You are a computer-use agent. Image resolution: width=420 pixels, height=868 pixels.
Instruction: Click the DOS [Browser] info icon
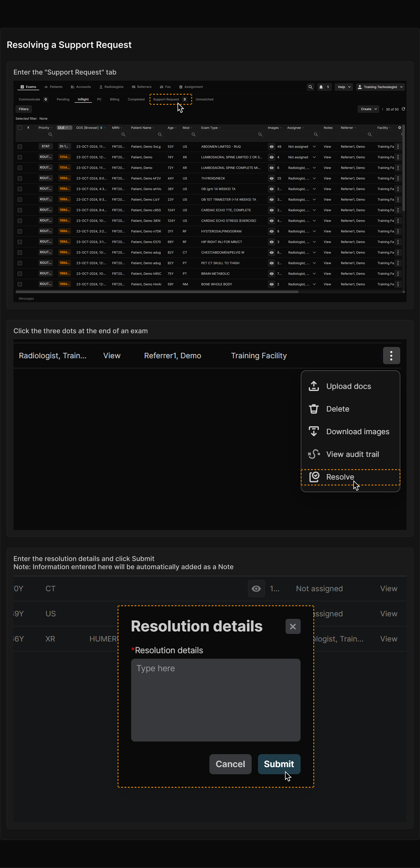(101, 128)
